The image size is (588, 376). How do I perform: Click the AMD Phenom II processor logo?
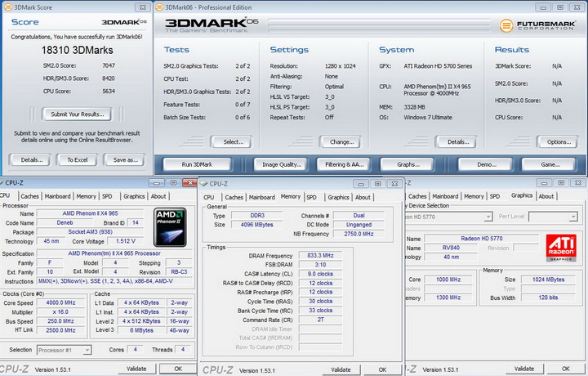[x=170, y=227]
